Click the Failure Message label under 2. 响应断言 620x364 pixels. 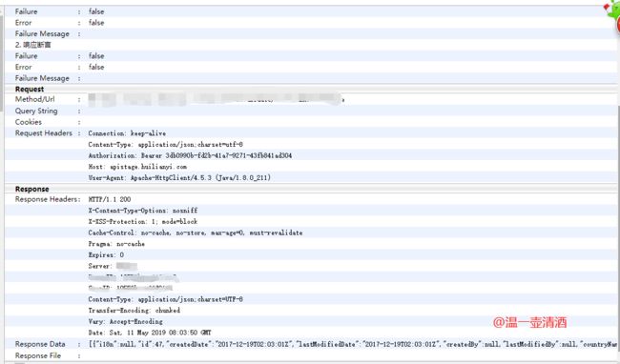click(x=42, y=78)
